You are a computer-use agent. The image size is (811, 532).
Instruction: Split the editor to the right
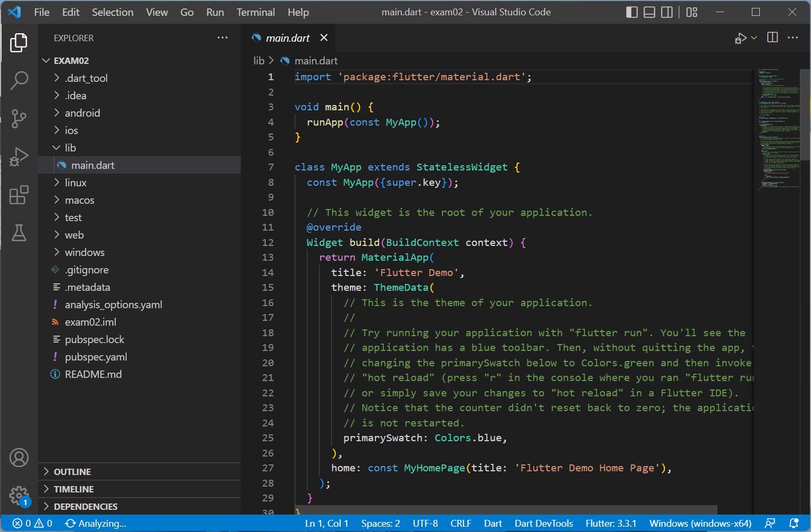772,37
